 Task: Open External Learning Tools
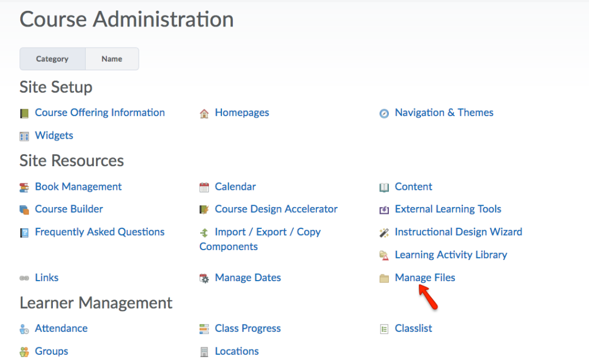448,209
